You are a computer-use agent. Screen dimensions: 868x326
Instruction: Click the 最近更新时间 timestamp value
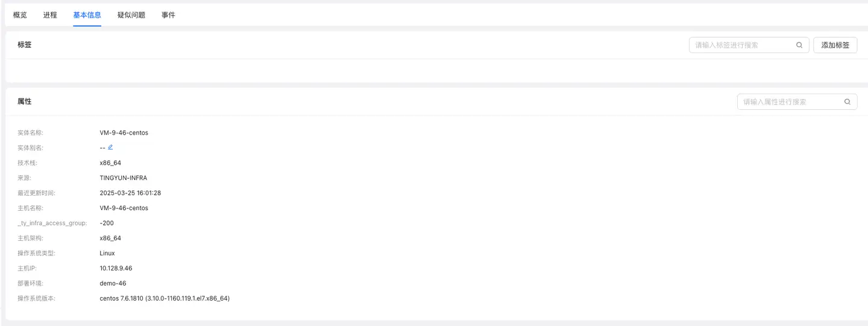point(130,193)
